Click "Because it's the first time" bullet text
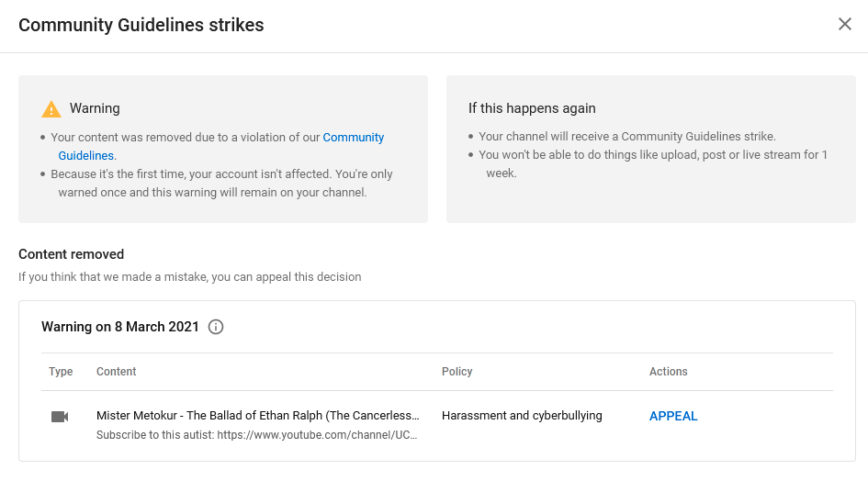 point(221,184)
